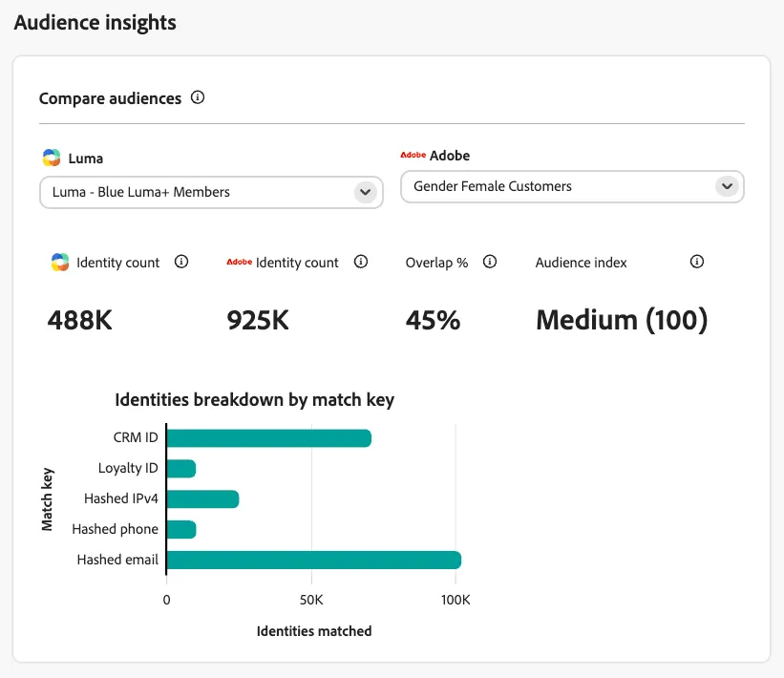Open the Luma - Blue Luma+ Members dropdown
This screenshot has width=784, height=678.
pos(211,192)
